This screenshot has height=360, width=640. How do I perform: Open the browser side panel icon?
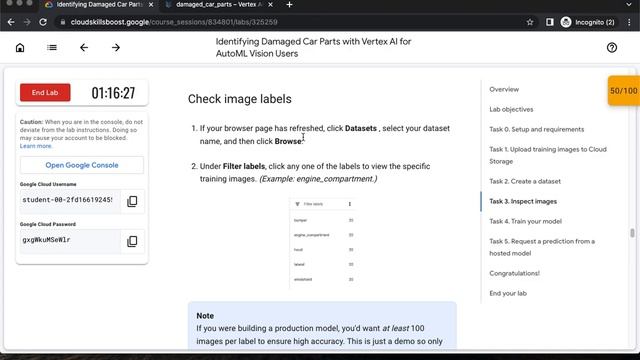(x=549, y=22)
